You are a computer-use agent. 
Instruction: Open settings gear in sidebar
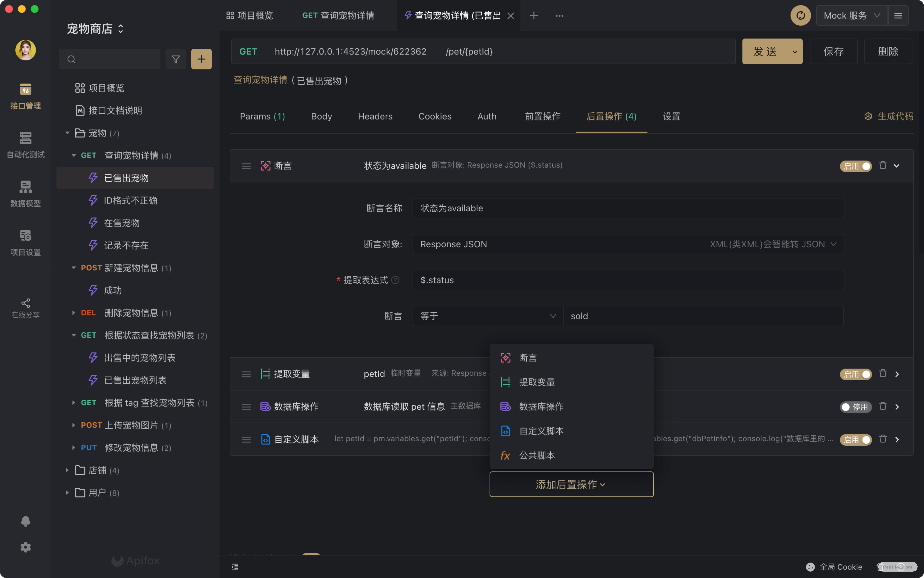(x=26, y=547)
